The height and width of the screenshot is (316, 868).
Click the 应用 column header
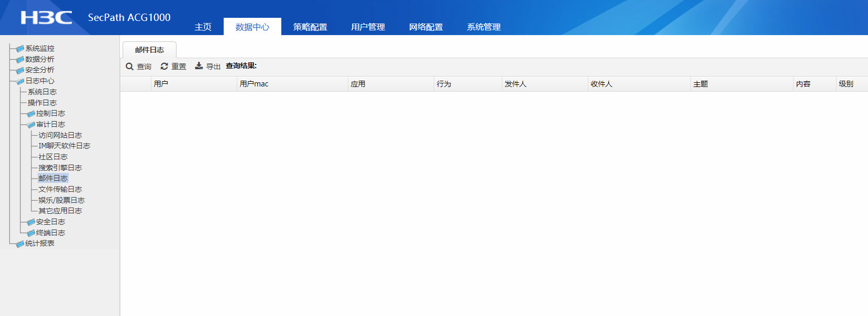[391, 84]
